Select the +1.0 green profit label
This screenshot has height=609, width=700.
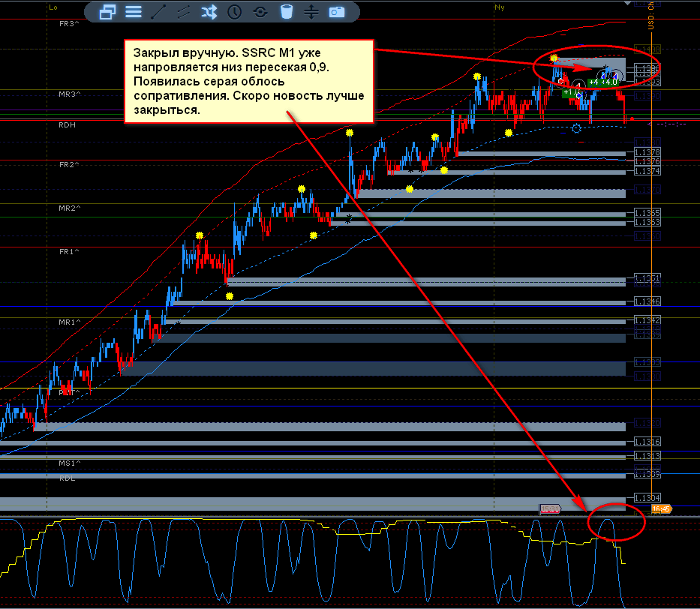[570, 92]
